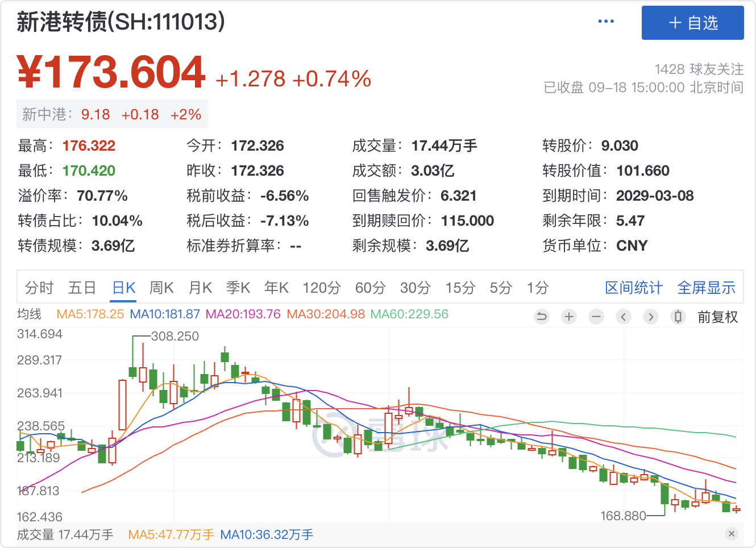Click the reset chart undo icon
The width and height of the screenshot is (756, 548).
(542, 317)
